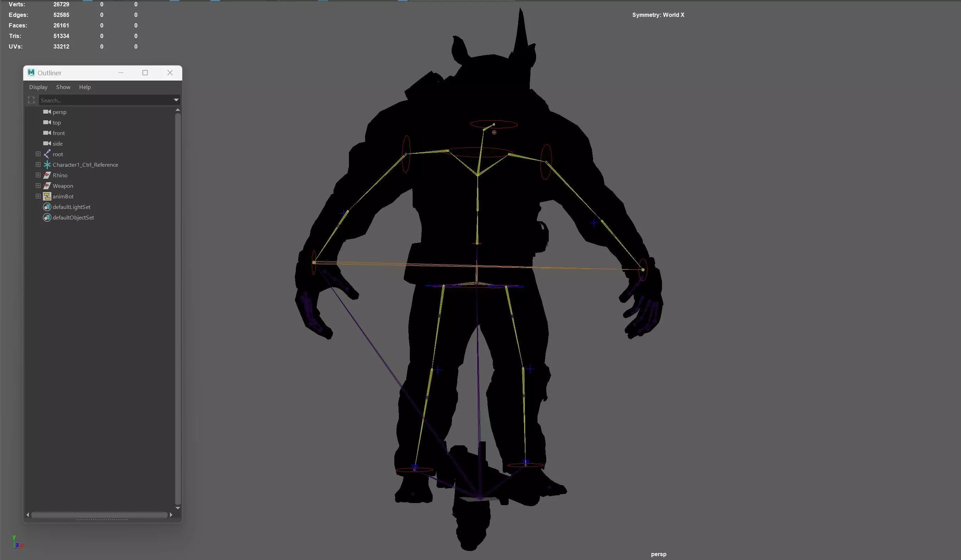Click the side camera icon
961x560 pixels.
pyautogui.click(x=47, y=144)
